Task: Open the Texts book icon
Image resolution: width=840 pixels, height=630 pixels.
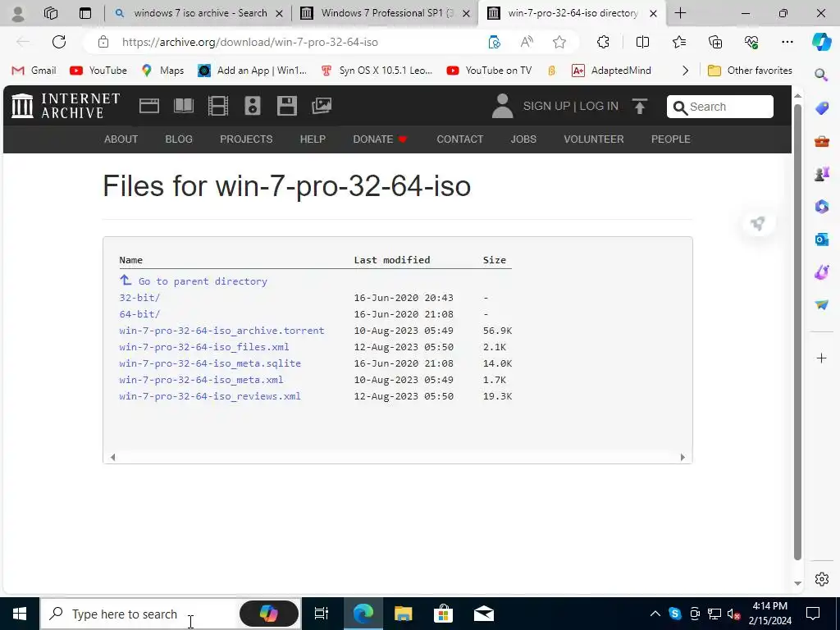Action: click(x=183, y=106)
